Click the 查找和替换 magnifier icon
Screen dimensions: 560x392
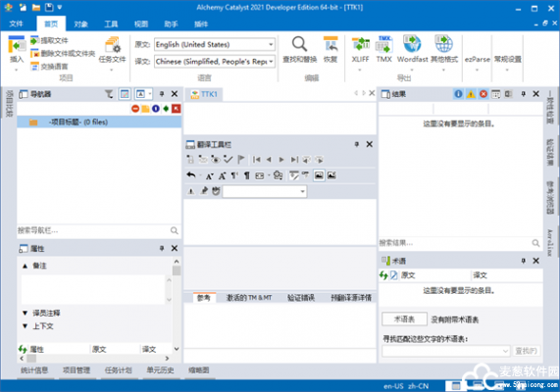299,45
